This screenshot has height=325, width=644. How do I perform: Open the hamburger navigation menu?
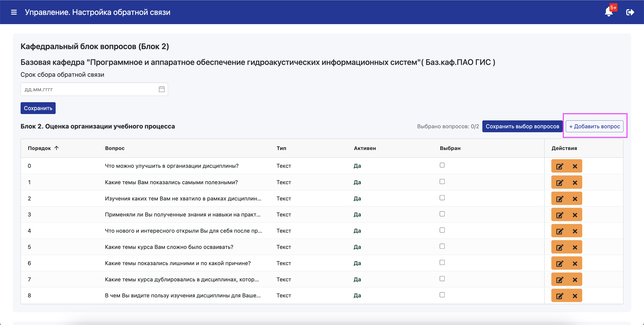14,12
